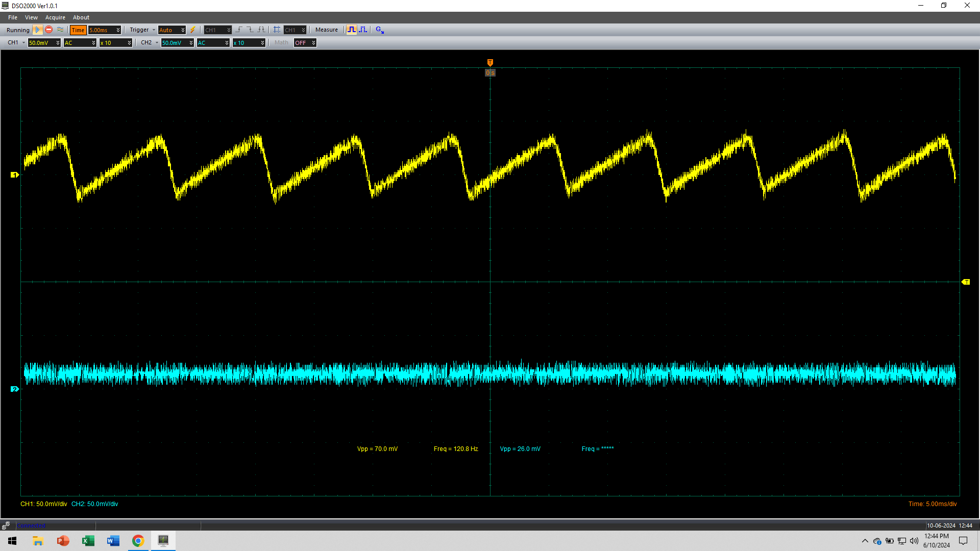Click the Run (play) acquisition icon
Screen dimensions: 980x551
[x=37, y=30]
